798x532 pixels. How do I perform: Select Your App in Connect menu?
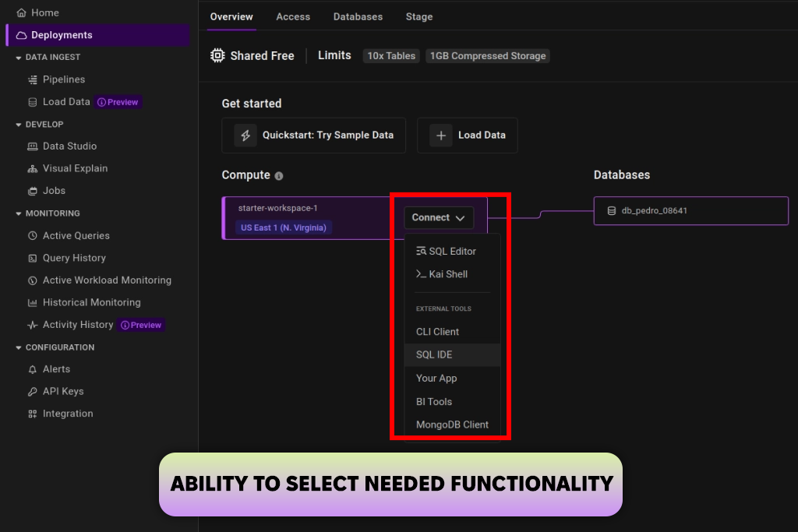452,379
